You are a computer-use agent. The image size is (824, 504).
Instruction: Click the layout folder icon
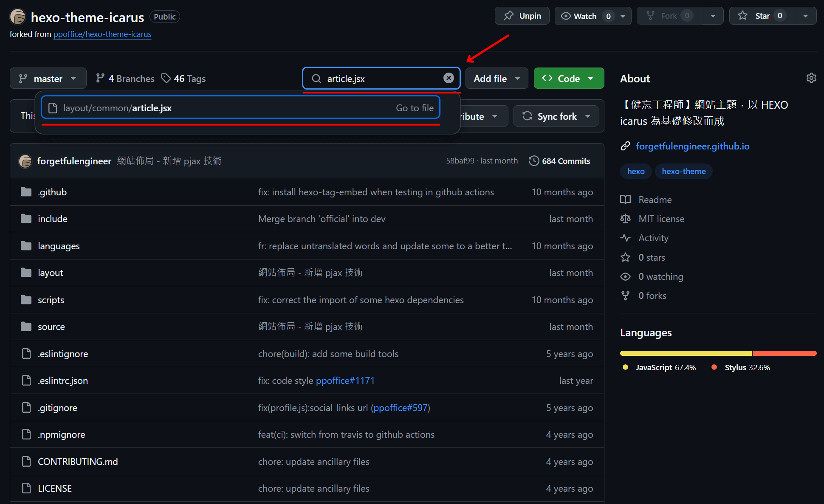coord(26,273)
